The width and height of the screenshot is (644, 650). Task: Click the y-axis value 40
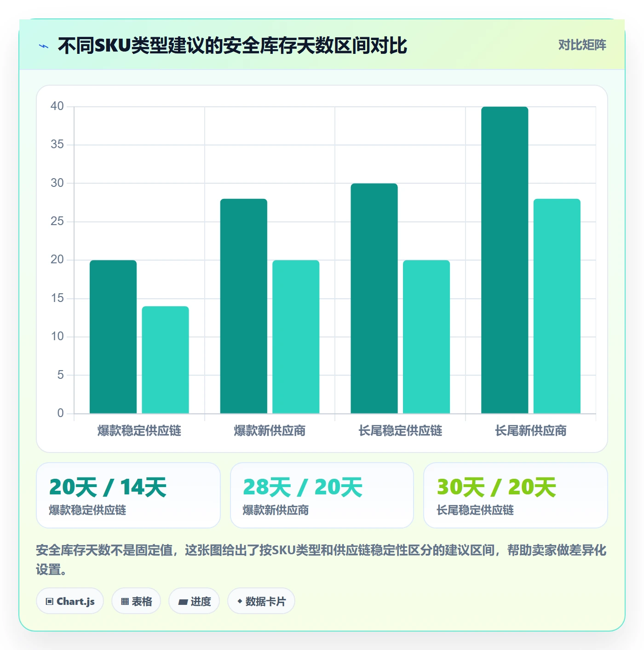(57, 106)
